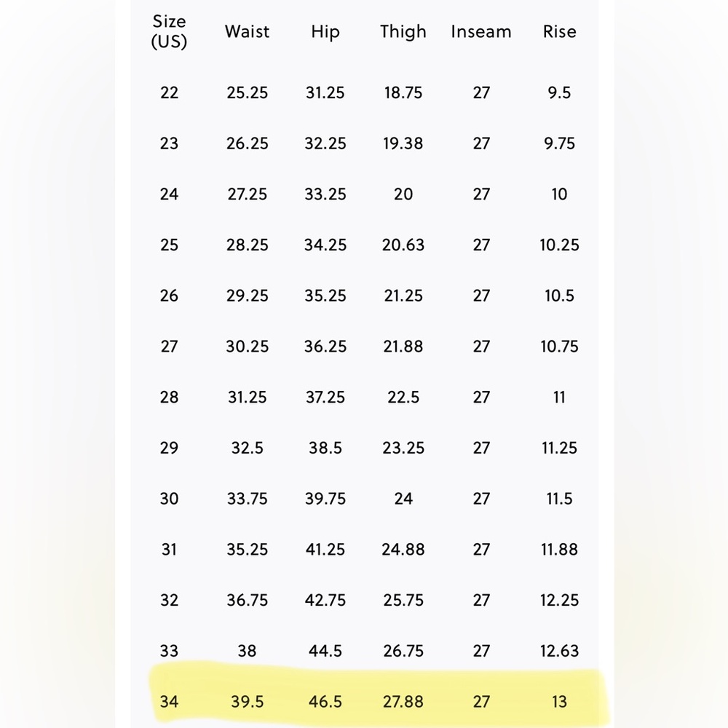Screen dimensions: 728x728
Task: Click waist value 39.5 in highlighted row
Action: click(247, 702)
